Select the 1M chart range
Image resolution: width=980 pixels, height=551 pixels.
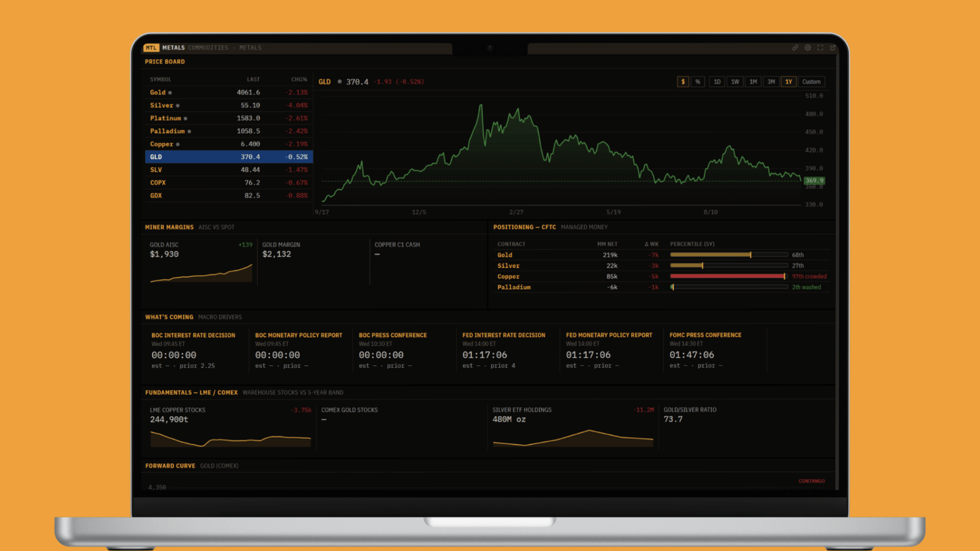(x=753, y=82)
